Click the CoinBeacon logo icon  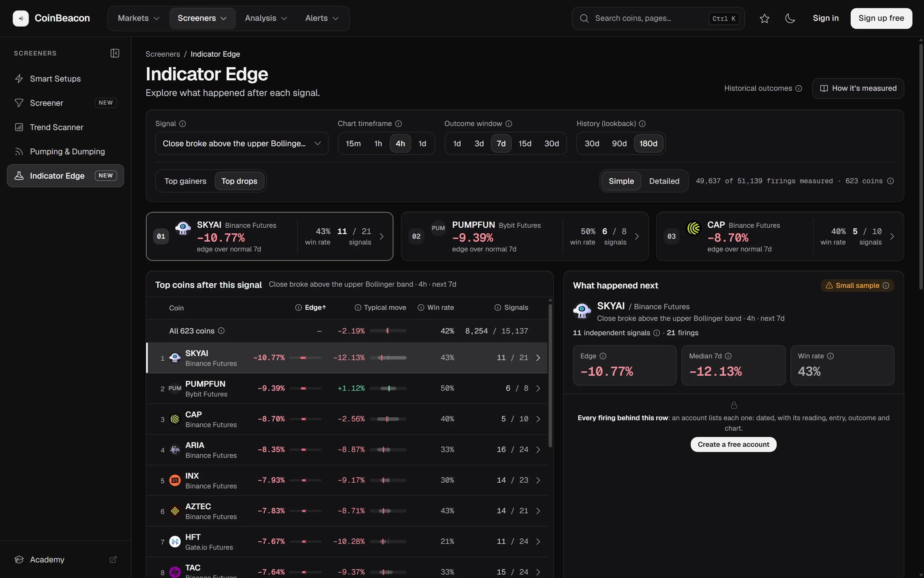click(21, 18)
